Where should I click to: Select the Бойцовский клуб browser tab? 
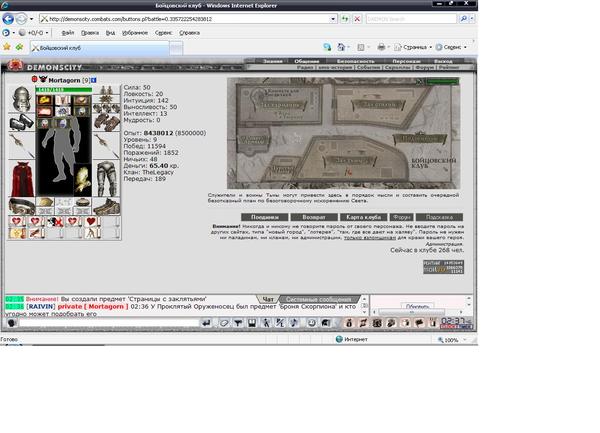100,48
